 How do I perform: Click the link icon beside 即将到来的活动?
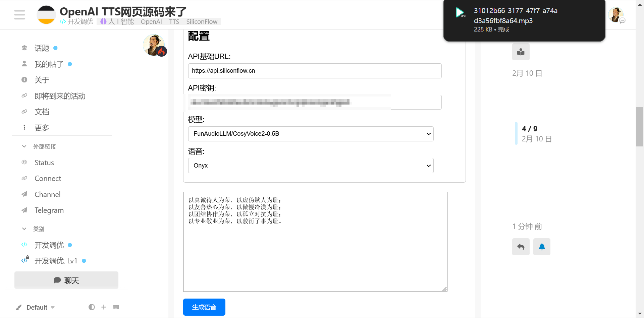click(24, 96)
